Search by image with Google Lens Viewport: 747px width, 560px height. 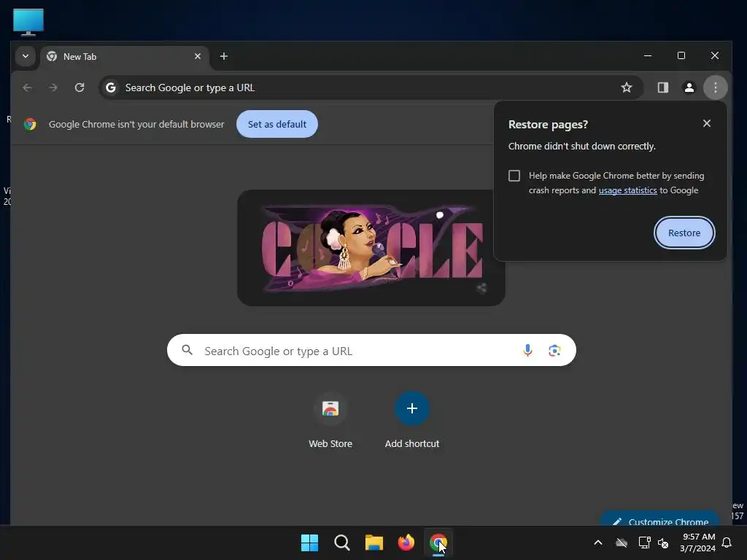coord(554,351)
